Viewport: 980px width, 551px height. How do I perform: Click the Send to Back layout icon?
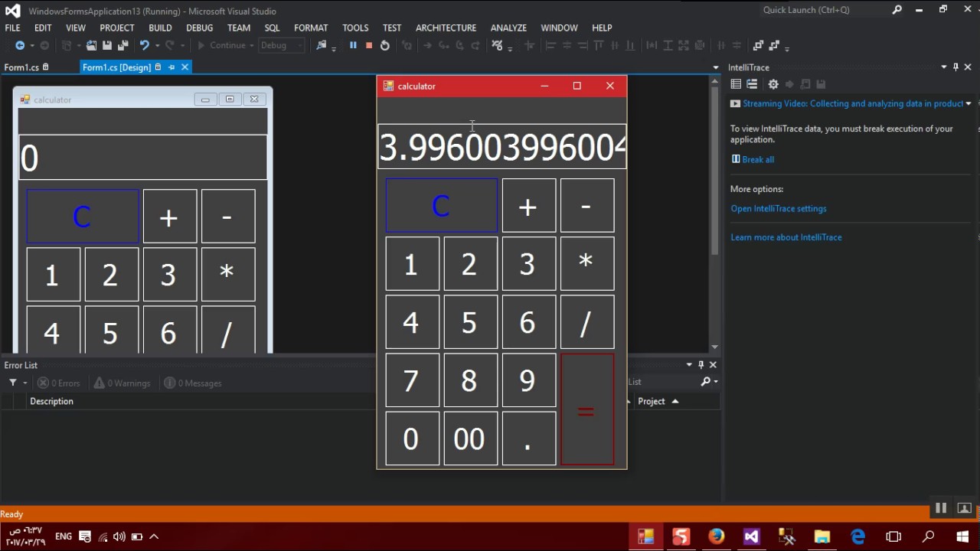coord(774,46)
